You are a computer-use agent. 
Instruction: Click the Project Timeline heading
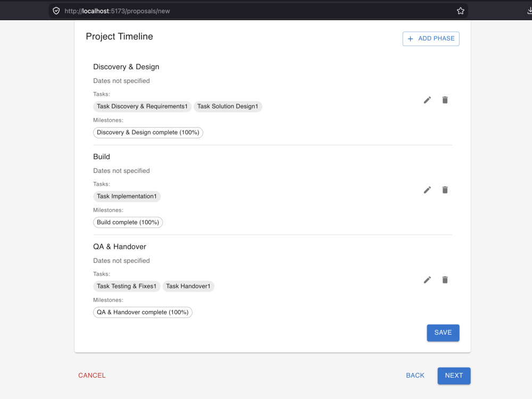click(x=119, y=37)
